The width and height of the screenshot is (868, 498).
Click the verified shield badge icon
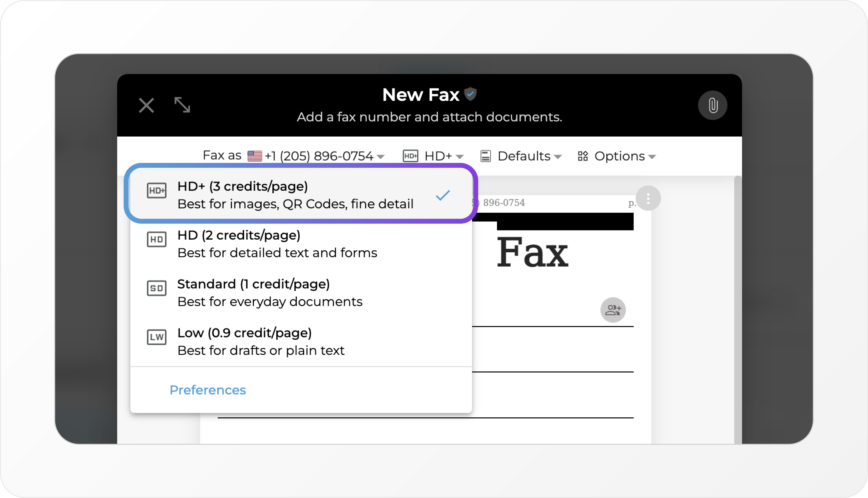click(471, 94)
